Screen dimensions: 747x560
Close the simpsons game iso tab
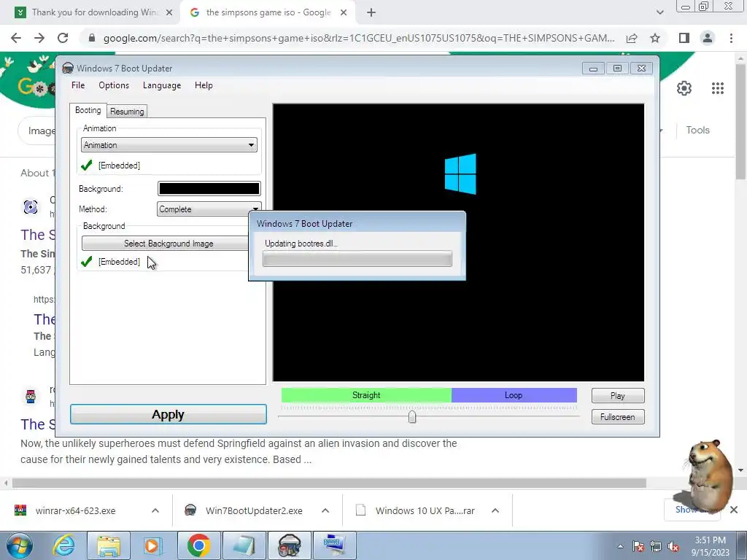click(344, 13)
